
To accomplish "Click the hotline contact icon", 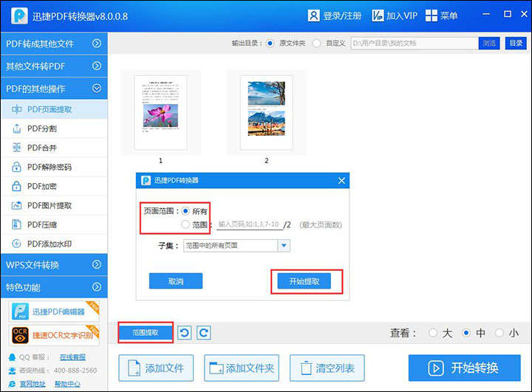I will click(13, 371).
